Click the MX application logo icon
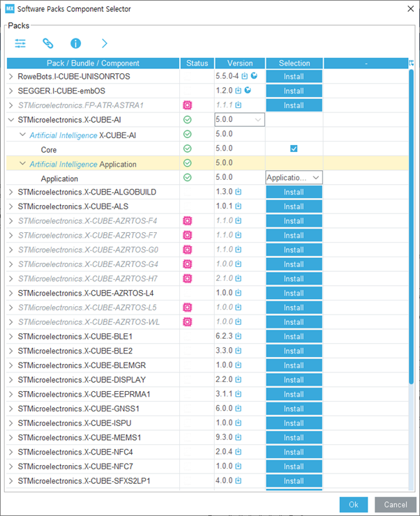This screenshot has width=420, height=516. (x=10, y=8)
